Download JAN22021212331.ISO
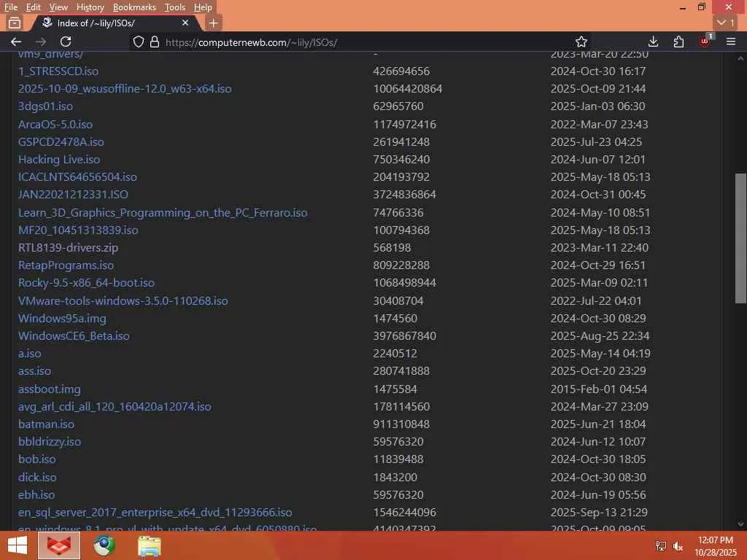 tap(73, 194)
